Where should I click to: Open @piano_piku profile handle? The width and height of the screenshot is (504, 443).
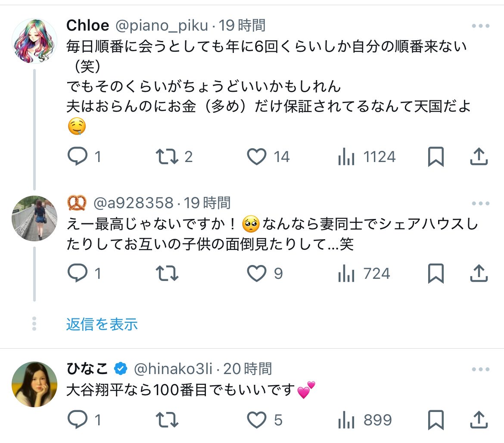pos(162,26)
